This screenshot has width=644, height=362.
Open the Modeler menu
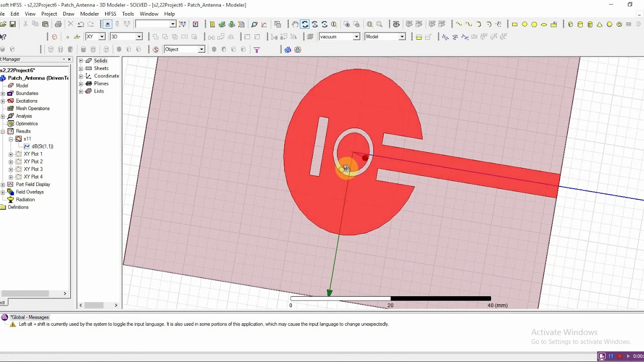[90, 14]
